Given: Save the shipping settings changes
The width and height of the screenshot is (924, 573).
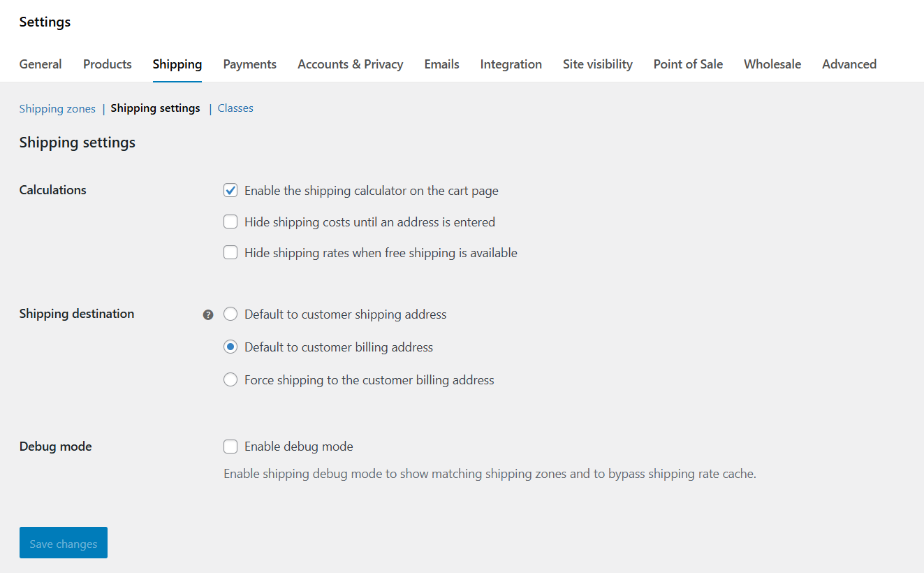Looking at the screenshot, I should (x=63, y=542).
